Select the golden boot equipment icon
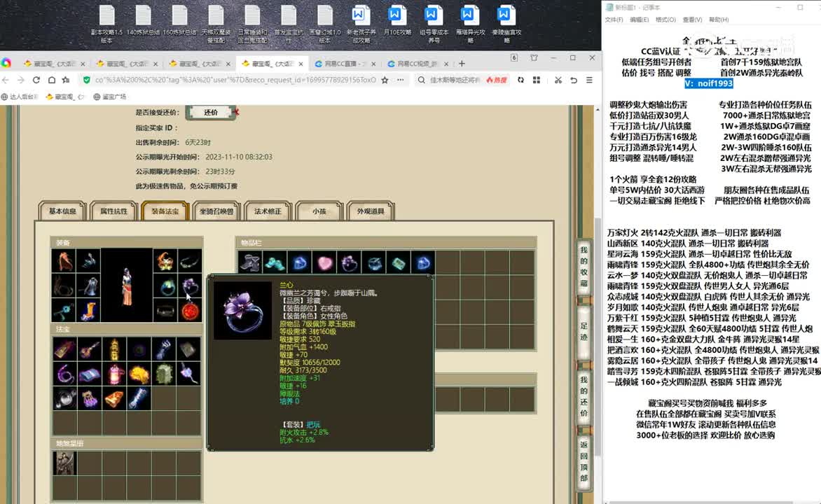This screenshot has height=504, width=821. click(89, 311)
